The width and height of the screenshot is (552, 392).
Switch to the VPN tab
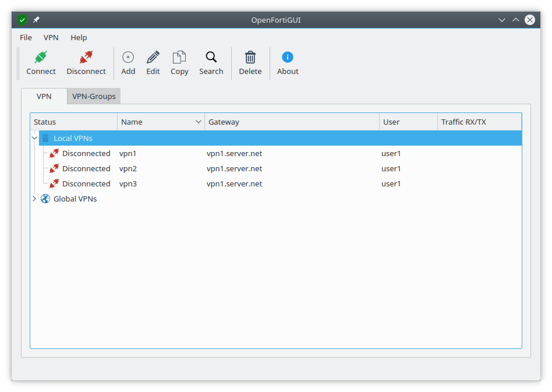click(x=44, y=96)
